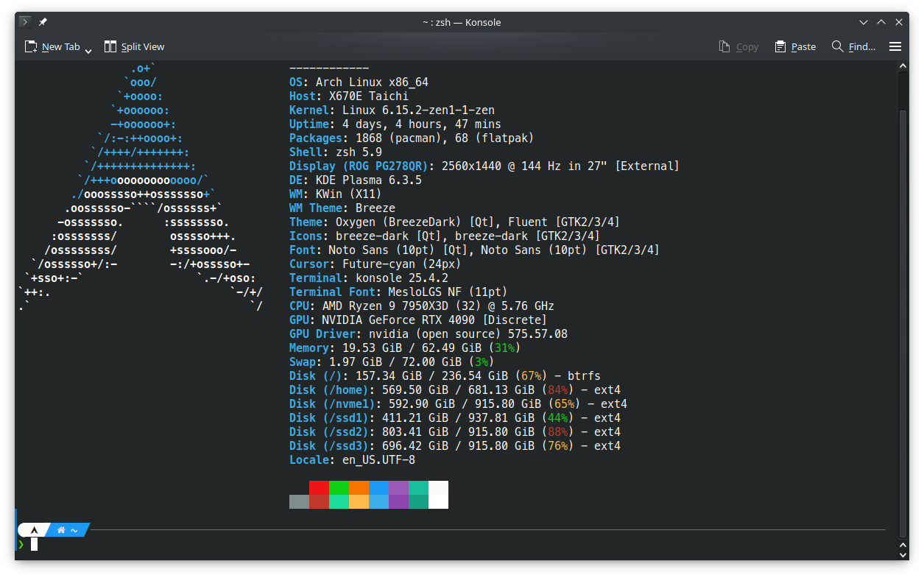924x578 pixels.
Task: Click the "CPU: AMD Ryzen 9 7950X3D" line
Action: click(x=422, y=306)
